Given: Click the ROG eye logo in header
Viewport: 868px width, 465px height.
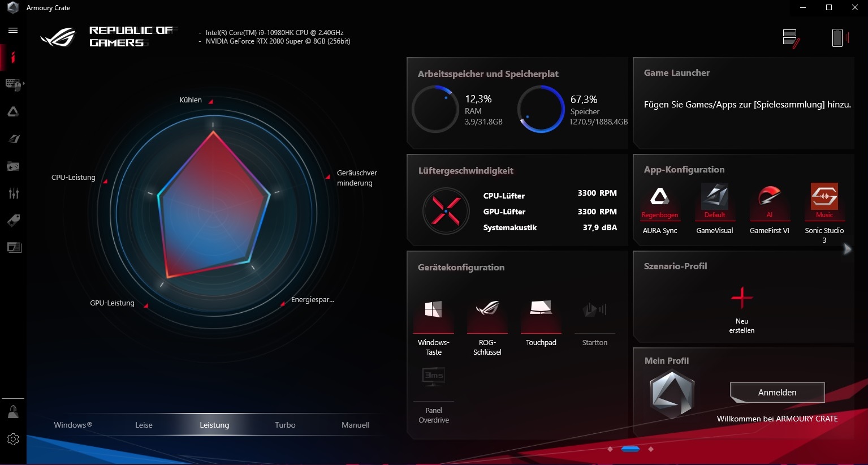Looking at the screenshot, I should tap(58, 37).
